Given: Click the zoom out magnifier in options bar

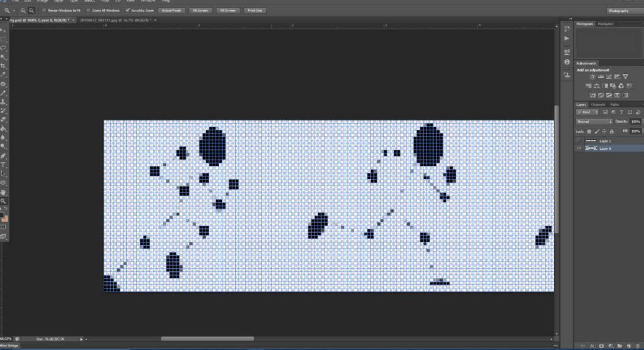Looking at the screenshot, I should [31, 11].
